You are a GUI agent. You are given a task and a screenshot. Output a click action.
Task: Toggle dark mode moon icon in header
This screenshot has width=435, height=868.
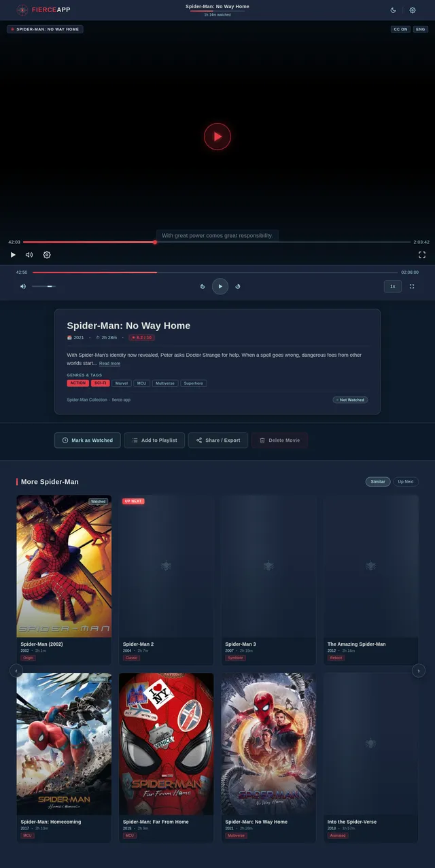click(x=393, y=10)
